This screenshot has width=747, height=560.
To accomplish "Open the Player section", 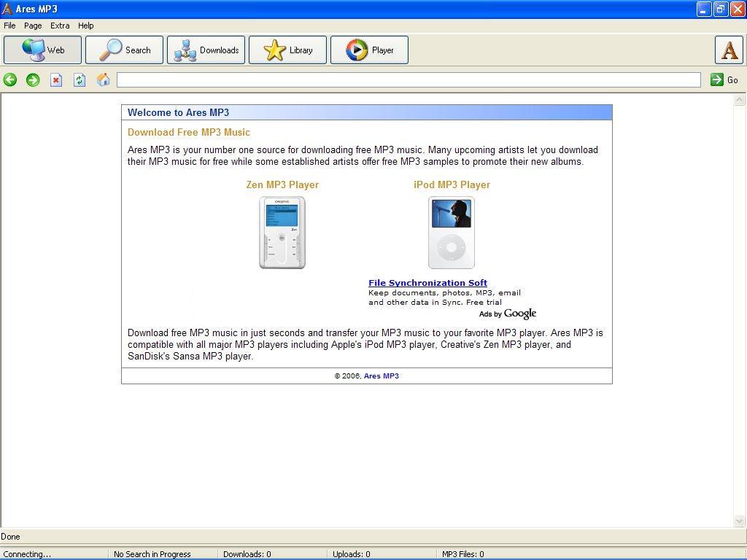I will click(370, 50).
